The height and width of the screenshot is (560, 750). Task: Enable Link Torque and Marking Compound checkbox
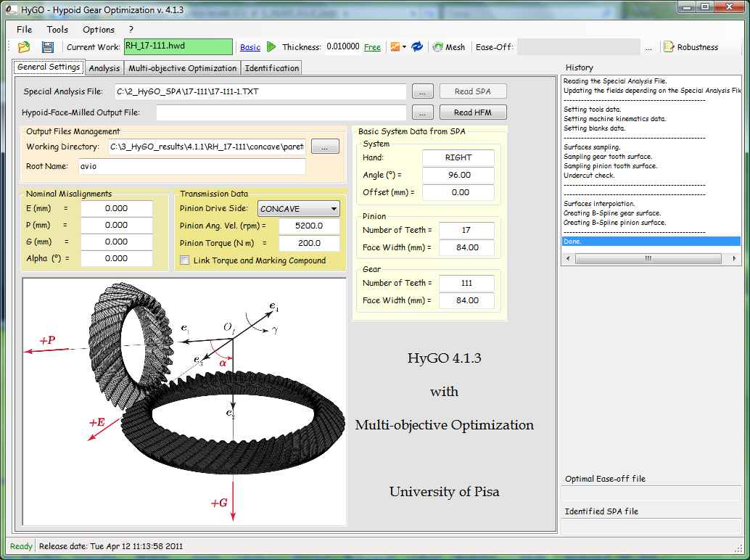coord(185,260)
